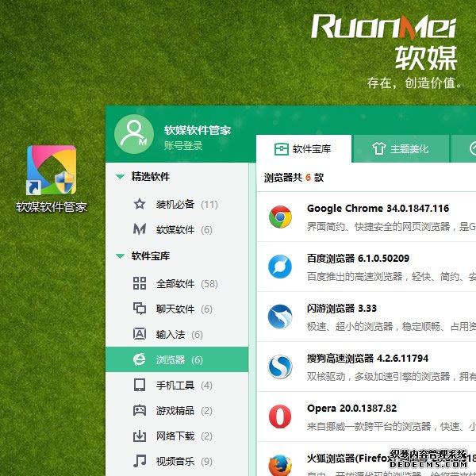The width and height of the screenshot is (476, 476).
Task: Select 网络下载 (2) category
Action: 177,436
